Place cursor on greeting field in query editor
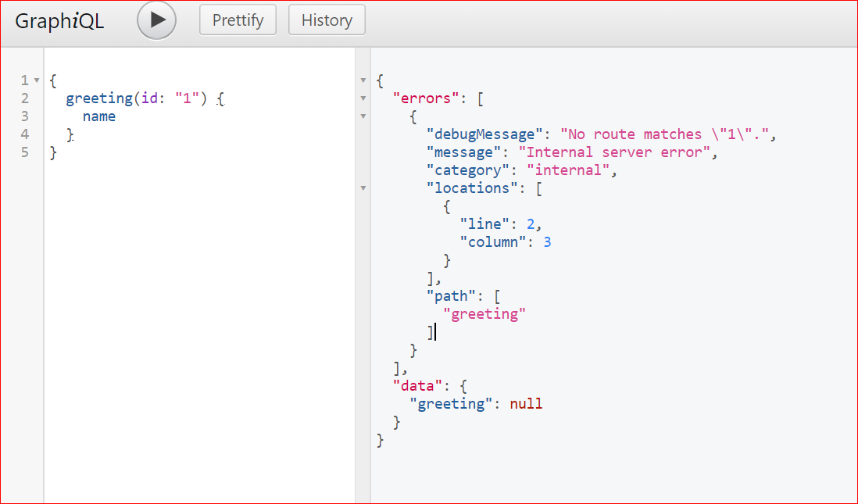 click(x=99, y=99)
